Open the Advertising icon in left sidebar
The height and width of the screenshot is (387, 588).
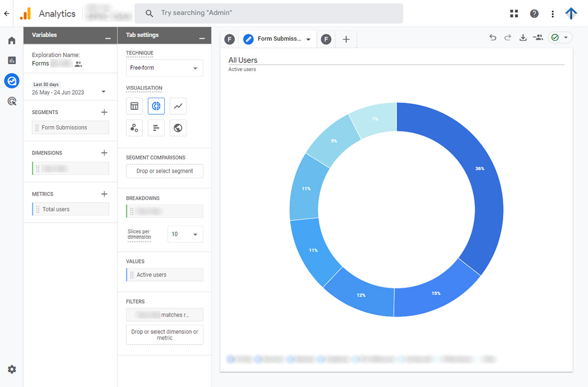coord(12,102)
